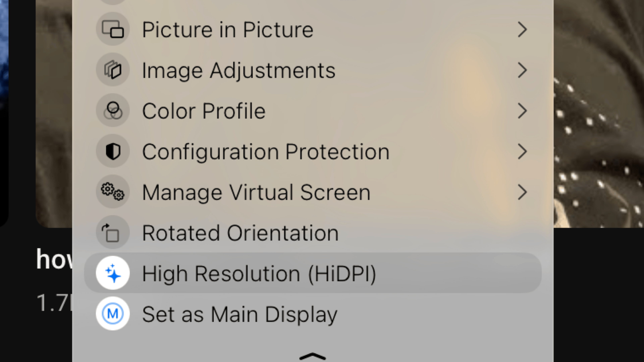Open the Manage Virtual Screen menu entry

pyautogui.click(x=256, y=192)
